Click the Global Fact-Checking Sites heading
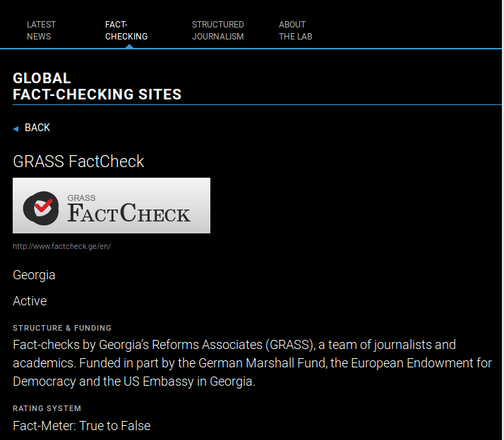 pyautogui.click(x=97, y=86)
